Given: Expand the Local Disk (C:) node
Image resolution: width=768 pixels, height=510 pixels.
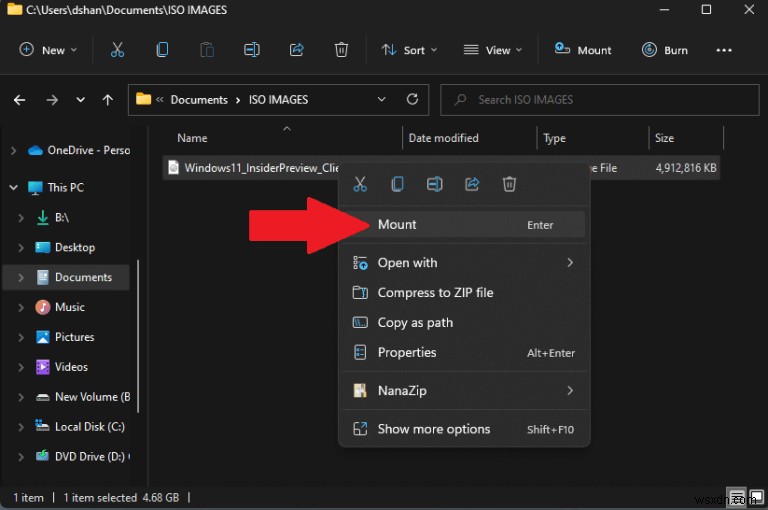Looking at the screenshot, I should tap(21, 427).
